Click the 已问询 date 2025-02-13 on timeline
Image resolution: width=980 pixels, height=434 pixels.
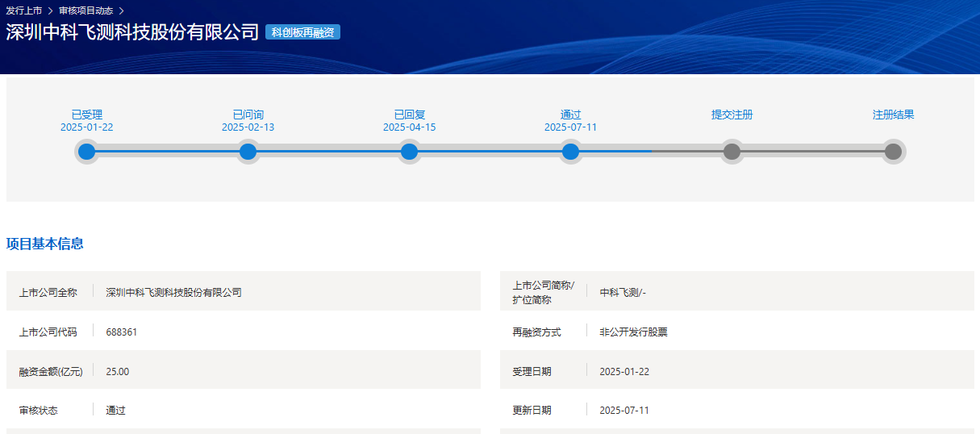(248, 127)
